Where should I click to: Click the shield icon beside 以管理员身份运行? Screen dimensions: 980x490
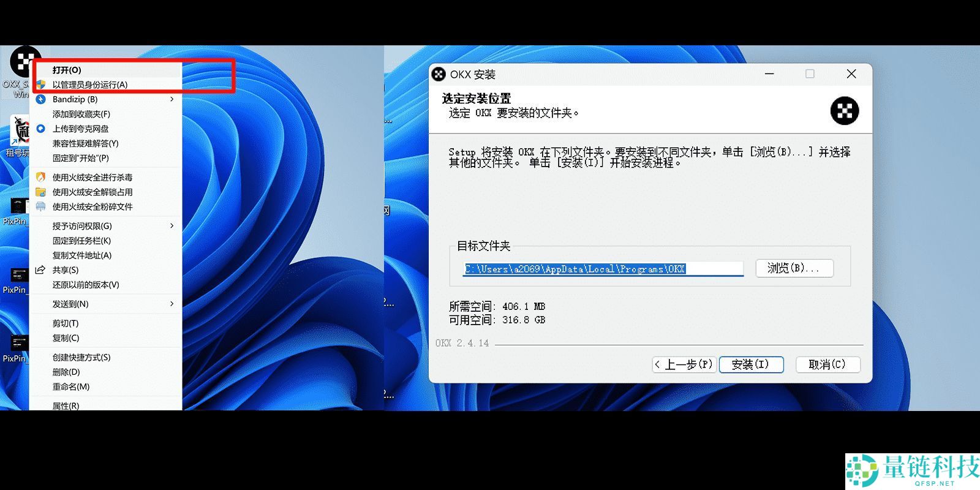(40, 85)
